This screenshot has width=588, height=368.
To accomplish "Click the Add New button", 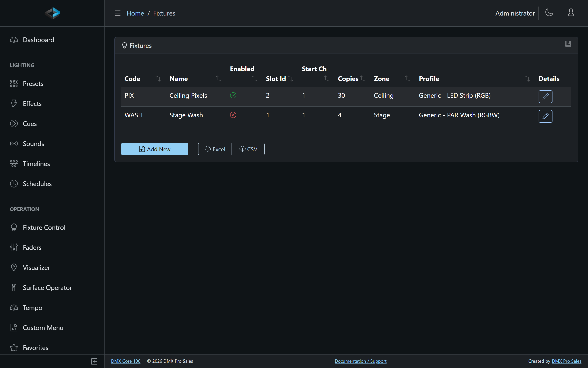I will pyautogui.click(x=155, y=149).
